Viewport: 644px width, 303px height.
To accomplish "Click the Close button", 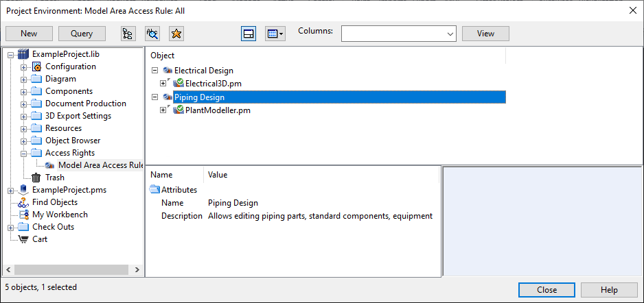I will pos(547,290).
